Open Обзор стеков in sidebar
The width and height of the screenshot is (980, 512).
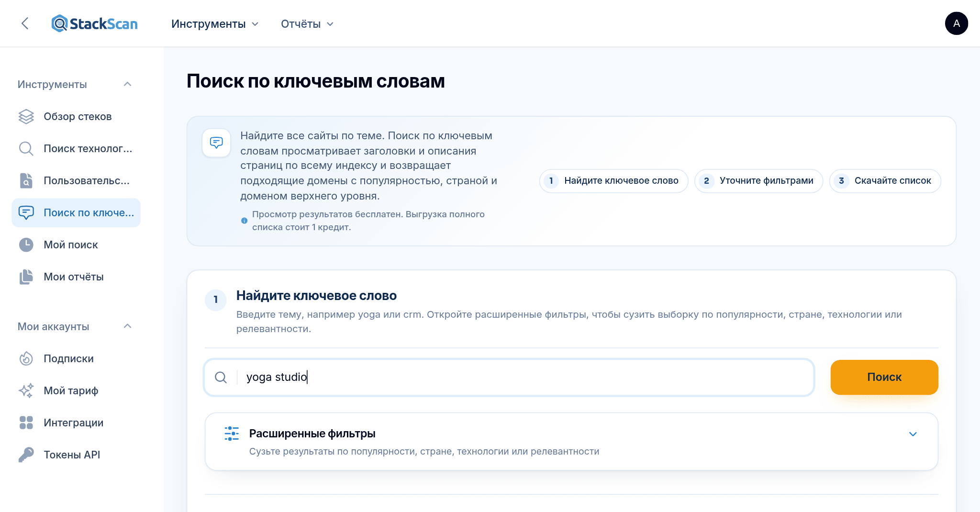pos(76,117)
